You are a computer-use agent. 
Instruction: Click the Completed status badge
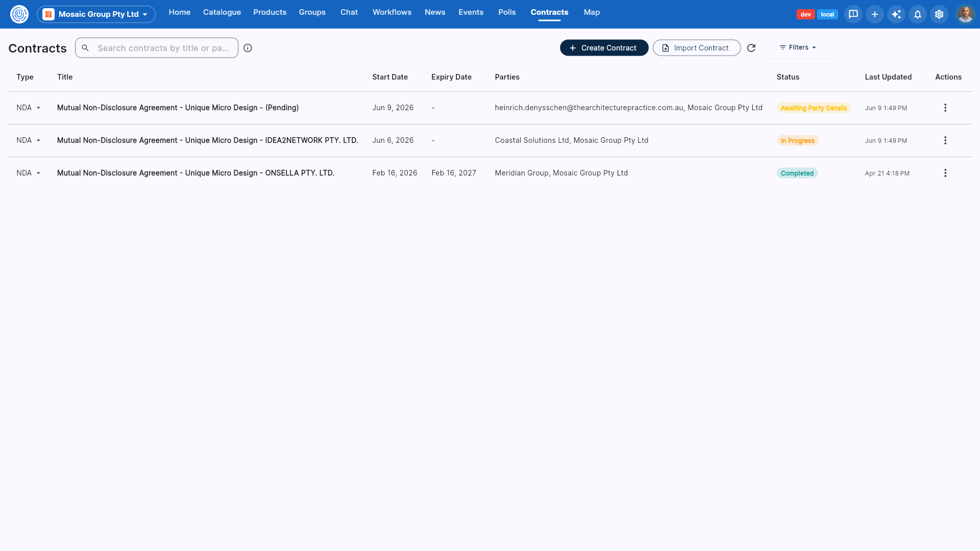click(797, 173)
